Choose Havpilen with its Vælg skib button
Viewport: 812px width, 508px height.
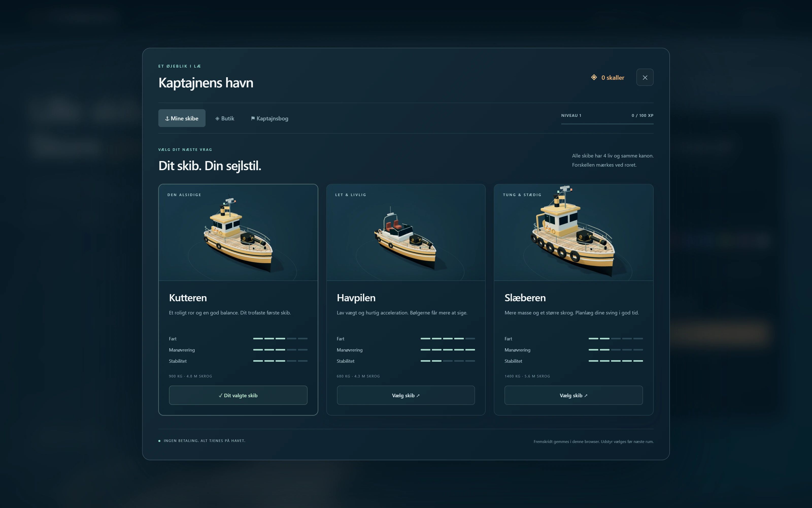pyautogui.click(x=406, y=395)
